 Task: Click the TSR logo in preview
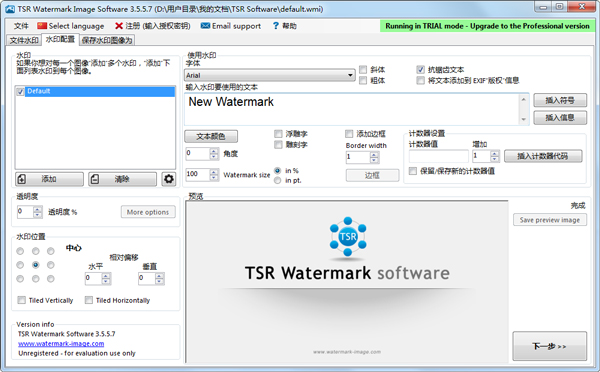348,237
